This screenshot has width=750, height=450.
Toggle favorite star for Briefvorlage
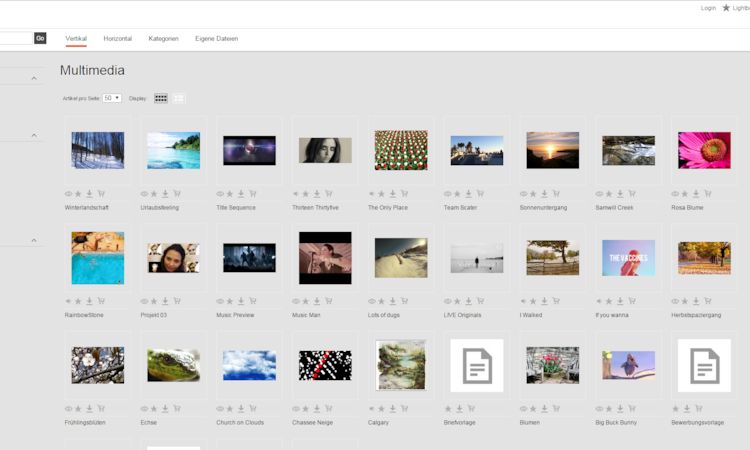tap(448, 409)
